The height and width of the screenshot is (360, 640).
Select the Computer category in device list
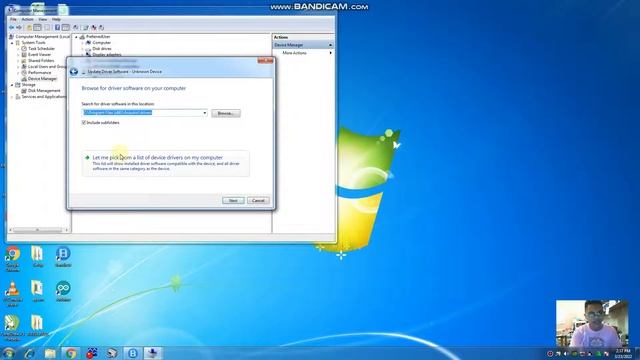click(x=102, y=42)
